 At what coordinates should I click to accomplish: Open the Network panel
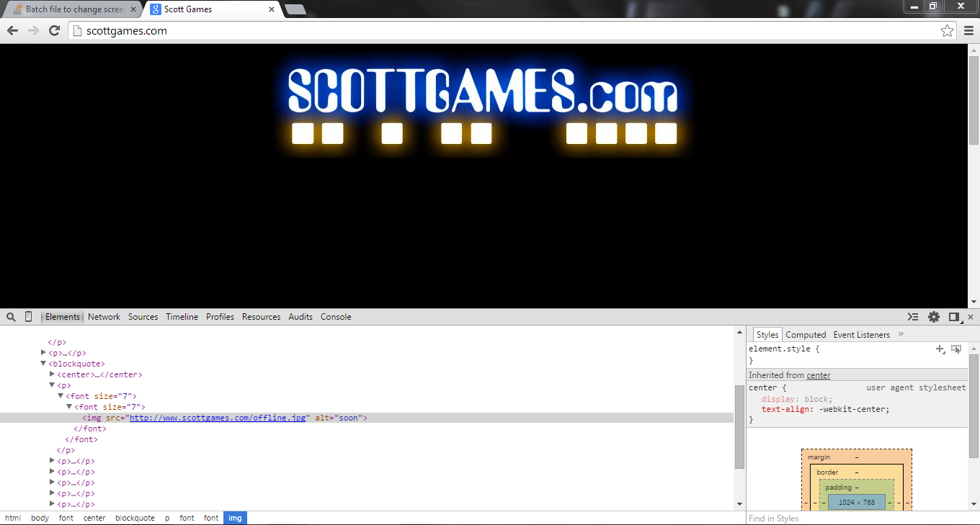pyautogui.click(x=104, y=317)
